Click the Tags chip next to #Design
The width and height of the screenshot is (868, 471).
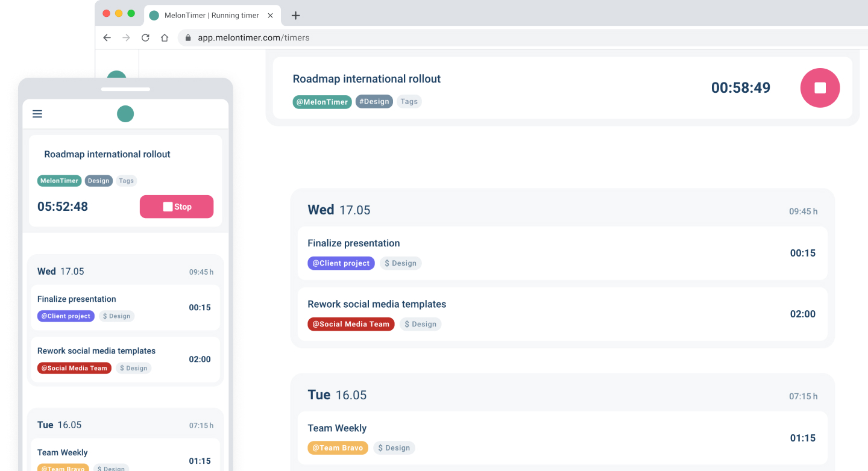409,101
